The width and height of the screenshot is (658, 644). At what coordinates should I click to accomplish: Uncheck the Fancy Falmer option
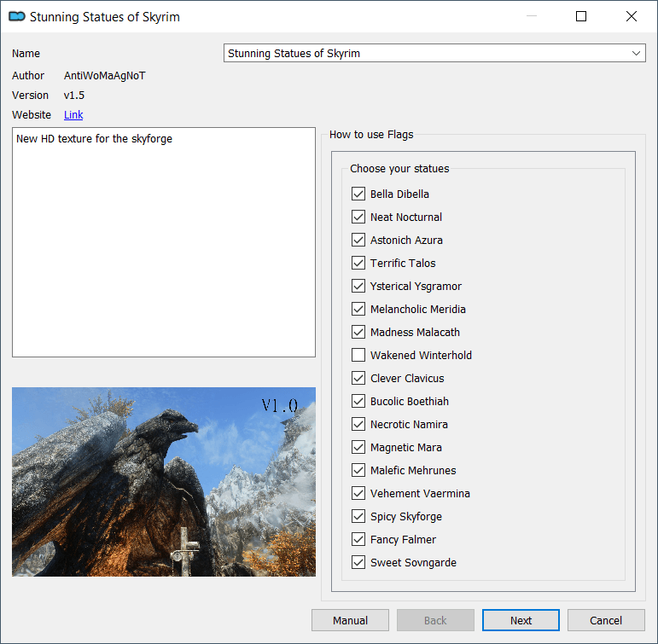tap(358, 540)
